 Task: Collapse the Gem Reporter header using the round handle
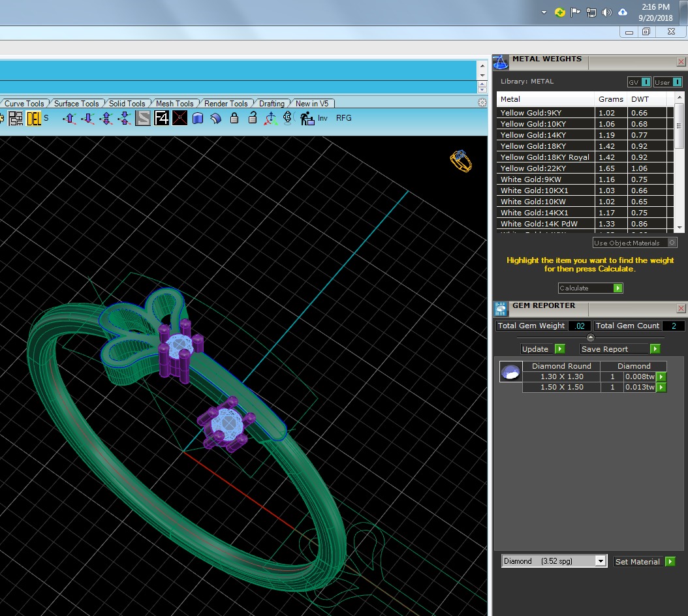point(591,337)
